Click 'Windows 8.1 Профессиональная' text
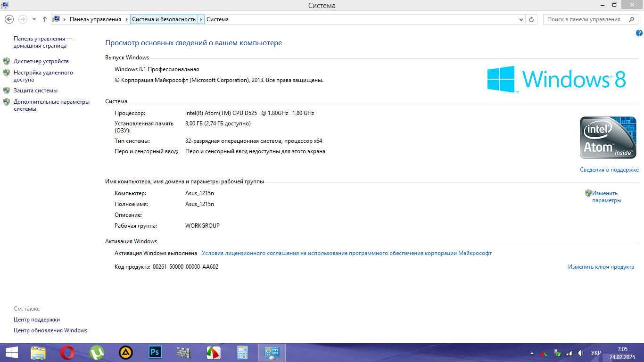The image size is (644, 362). pos(157,69)
